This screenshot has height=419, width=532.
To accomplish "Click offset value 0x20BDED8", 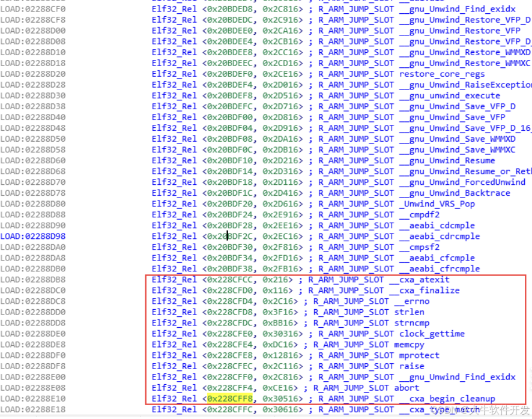I will coord(230,9).
